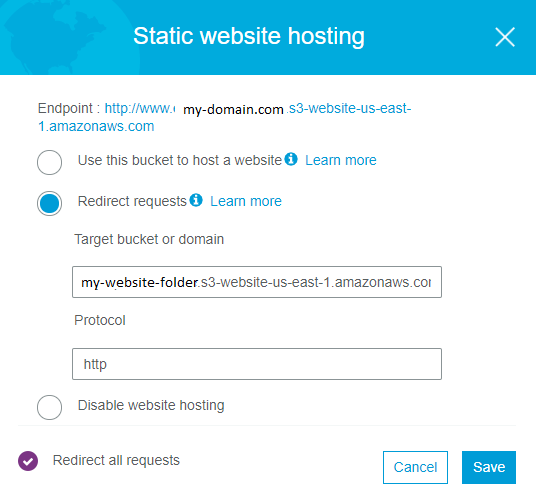Click the Cancel button
This screenshot has width=536, height=501.
415,467
